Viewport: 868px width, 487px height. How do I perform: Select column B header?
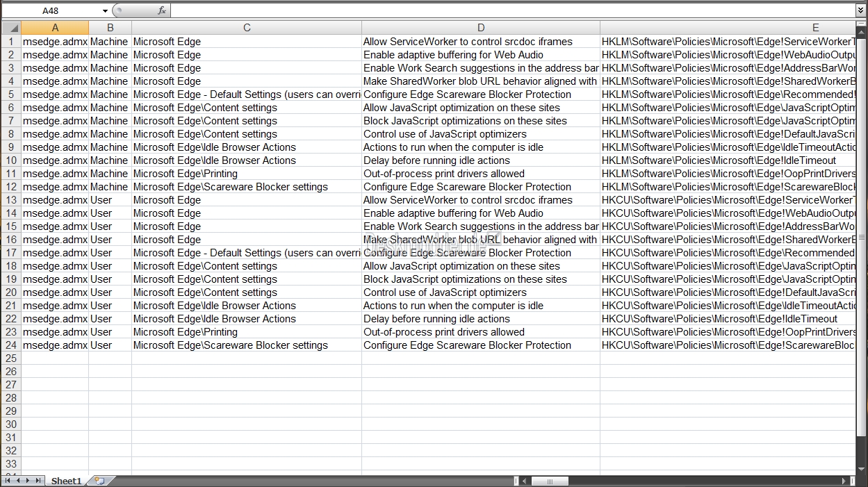[x=110, y=28]
